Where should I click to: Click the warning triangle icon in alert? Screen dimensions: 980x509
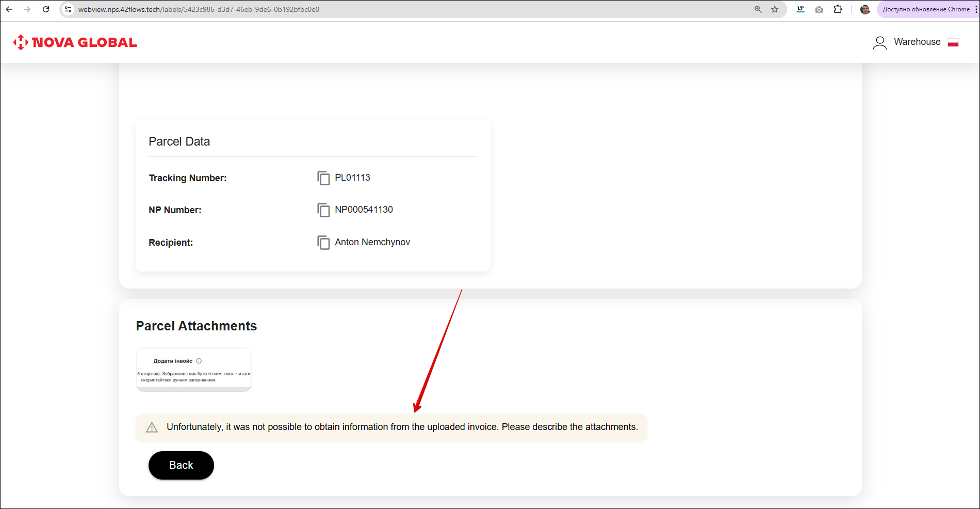(x=152, y=427)
